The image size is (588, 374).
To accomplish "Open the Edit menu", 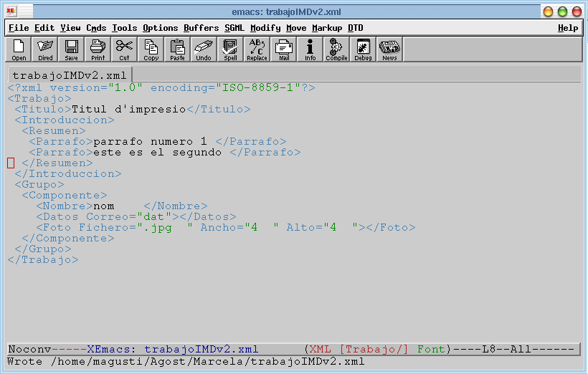I will (x=44, y=28).
